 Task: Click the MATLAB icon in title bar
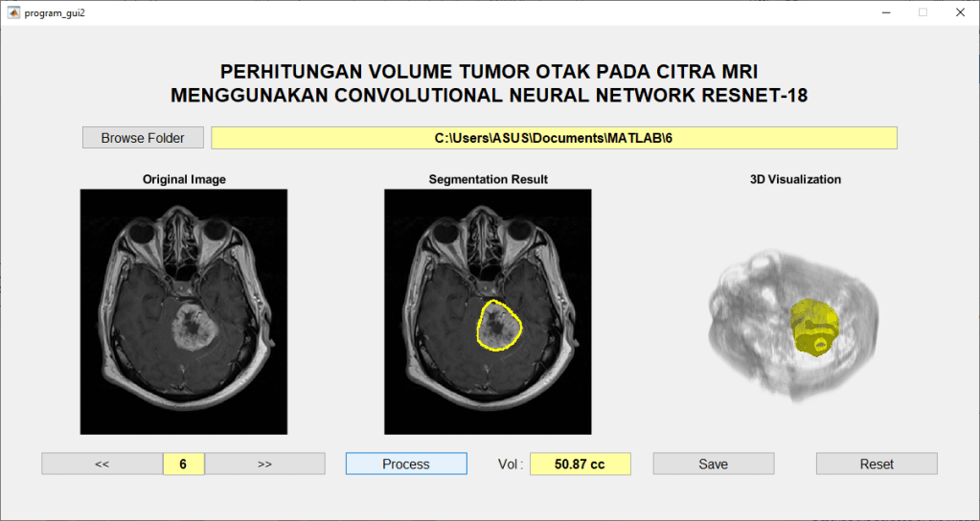[x=13, y=12]
